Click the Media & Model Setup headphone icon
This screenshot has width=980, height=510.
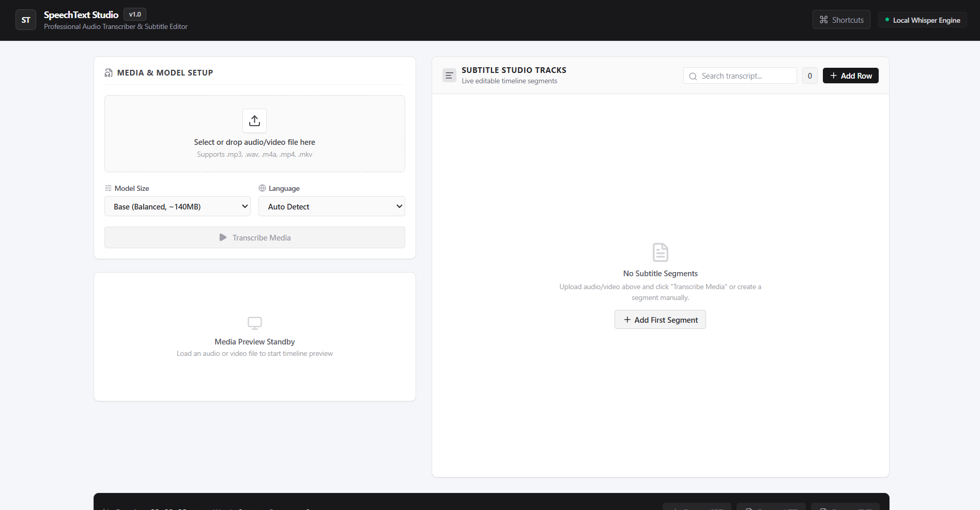pos(109,73)
